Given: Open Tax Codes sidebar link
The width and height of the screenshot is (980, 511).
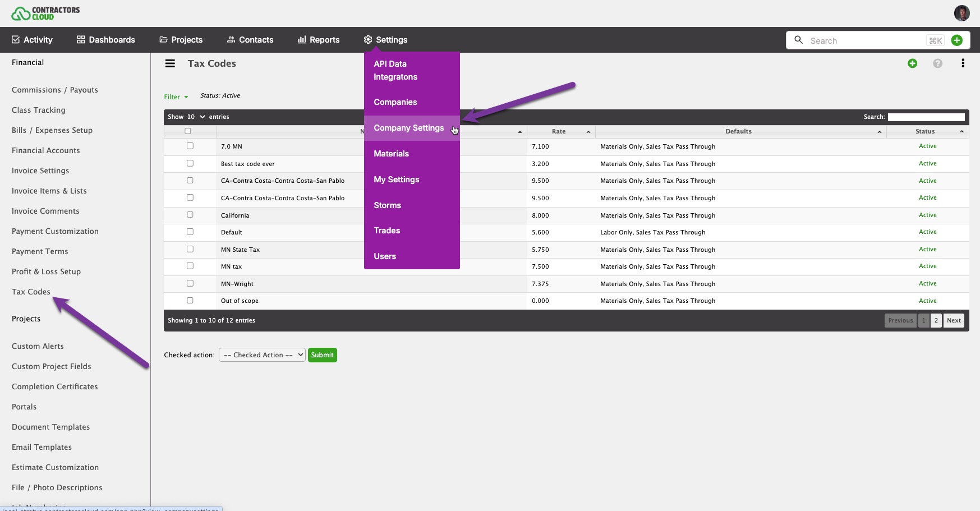Looking at the screenshot, I should [x=31, y=292].
